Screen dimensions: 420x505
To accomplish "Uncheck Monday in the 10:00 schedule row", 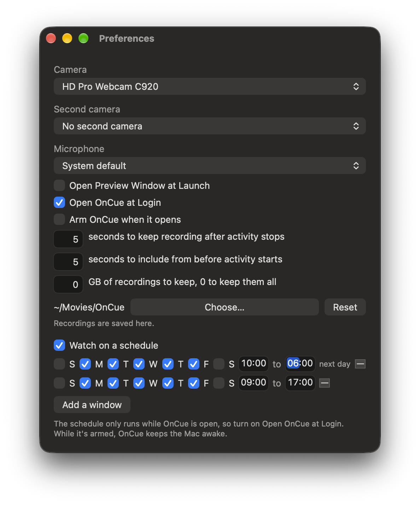I will [x=85, y=364].
